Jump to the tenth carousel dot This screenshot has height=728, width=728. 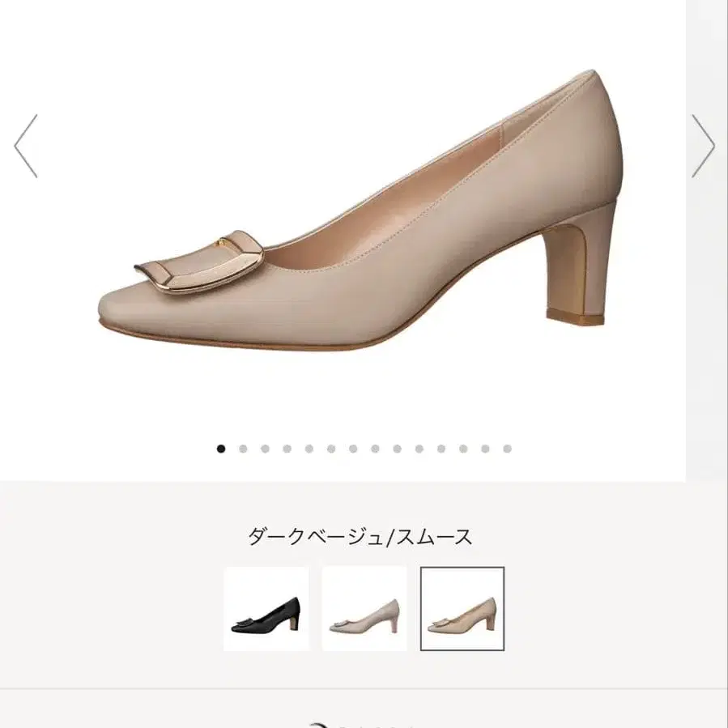(419, 449)
